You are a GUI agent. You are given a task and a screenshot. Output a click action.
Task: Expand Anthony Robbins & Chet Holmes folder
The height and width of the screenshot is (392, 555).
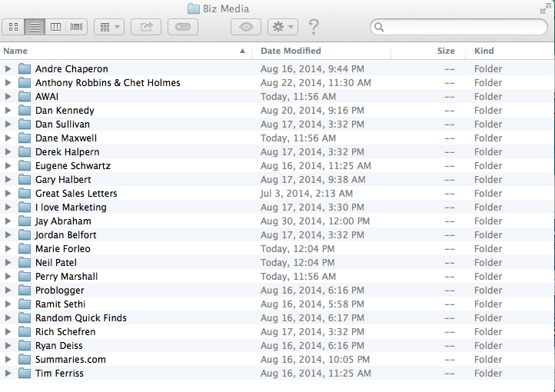[8, 82]
